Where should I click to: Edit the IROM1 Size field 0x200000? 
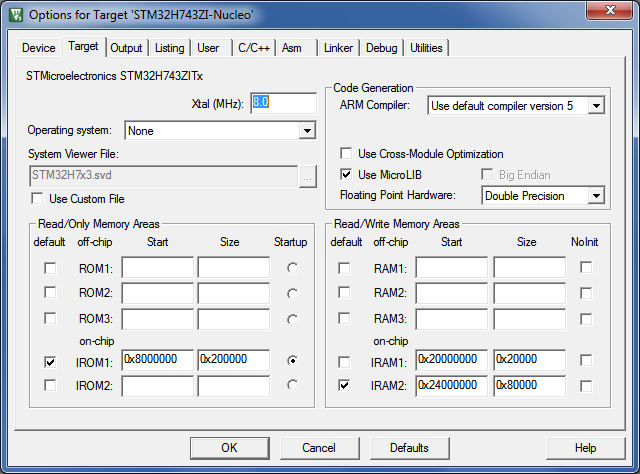tap(234, 360)
